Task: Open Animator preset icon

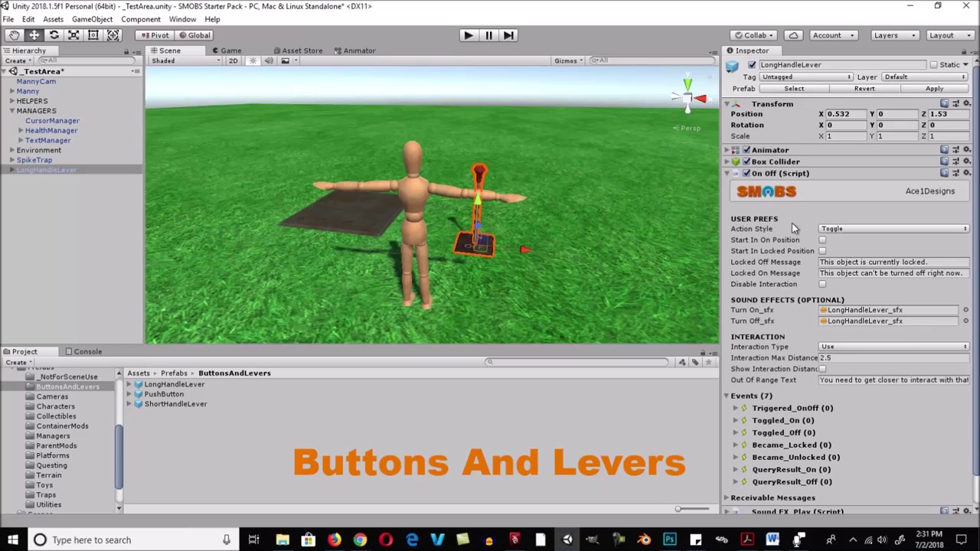Action: 955,150
